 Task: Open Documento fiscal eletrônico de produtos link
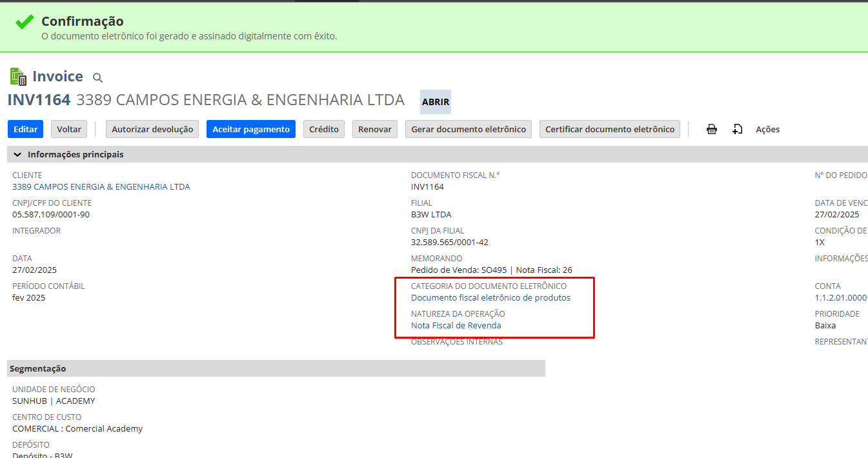(x=490, y=298)
